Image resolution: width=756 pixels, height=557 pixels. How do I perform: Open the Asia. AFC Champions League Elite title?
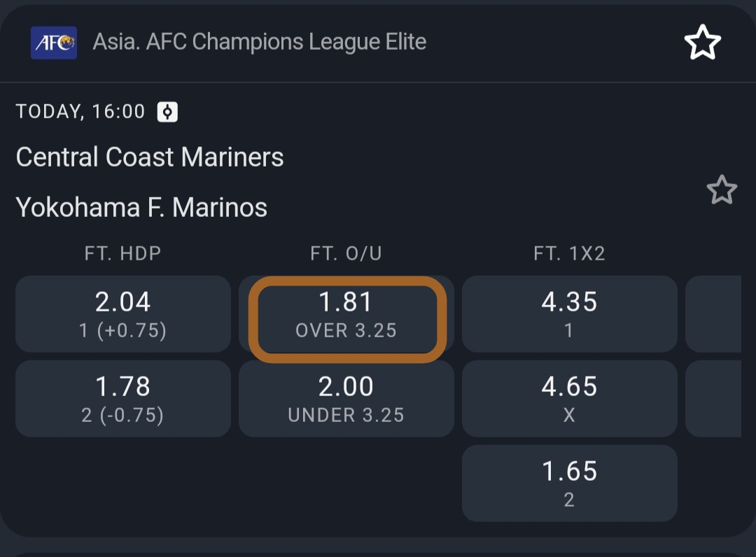point(259,42)
